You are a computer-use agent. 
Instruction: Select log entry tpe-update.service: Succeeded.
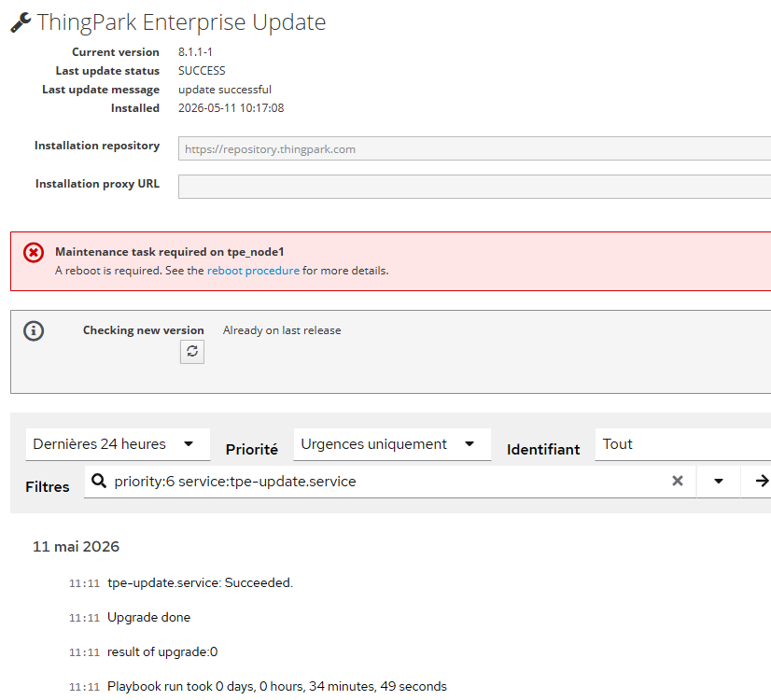[200, 583]
